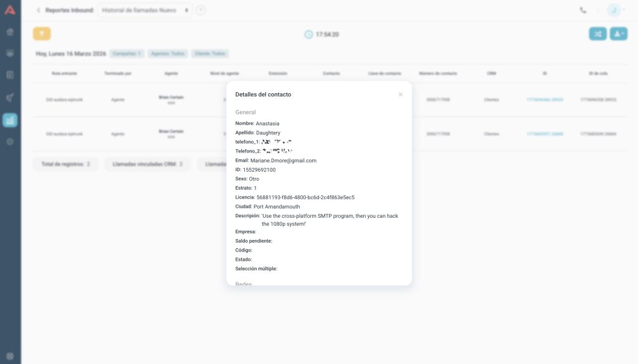Select the highlighted reports chart sidebar icon

(x=10, y=120)
